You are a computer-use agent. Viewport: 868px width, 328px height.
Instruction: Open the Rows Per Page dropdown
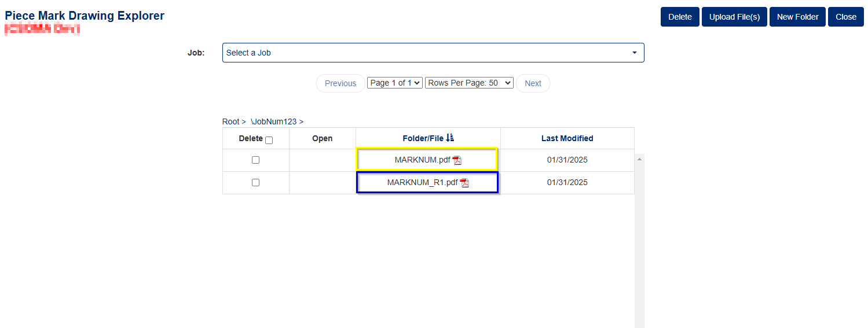469,83
